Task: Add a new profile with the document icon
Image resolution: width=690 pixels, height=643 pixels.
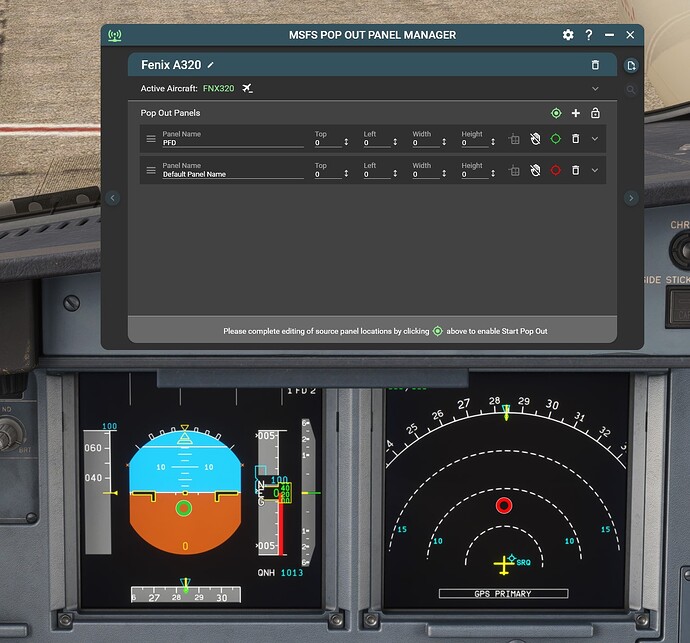Action: [631, 66]
